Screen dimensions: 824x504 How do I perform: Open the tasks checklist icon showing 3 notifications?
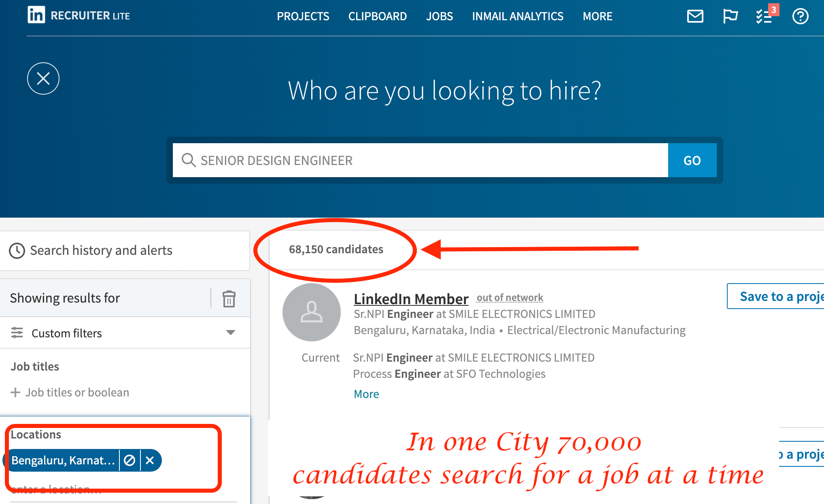[764, 17]
